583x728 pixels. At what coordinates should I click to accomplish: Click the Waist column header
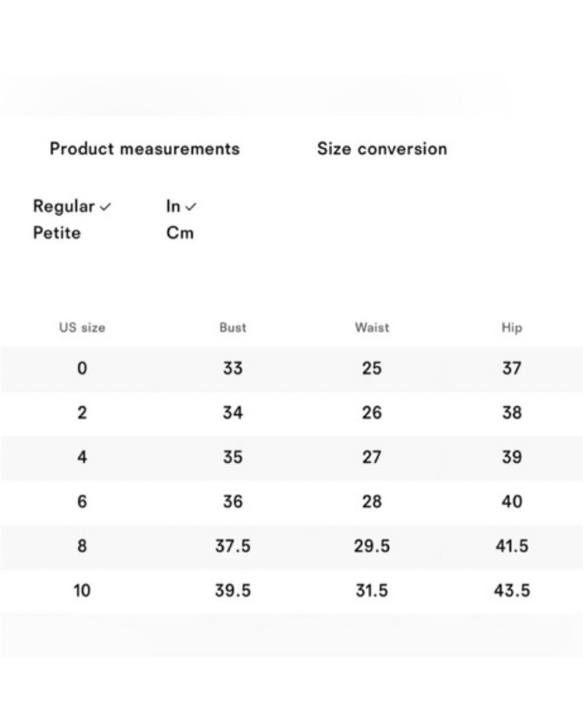(x=372, y=327)
